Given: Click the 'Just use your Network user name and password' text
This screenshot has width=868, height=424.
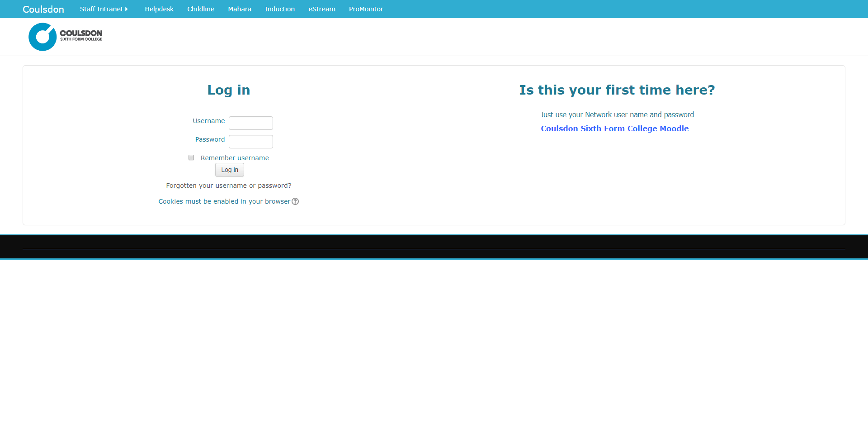Looking at the screenshot, I should pyautogui.click(x=617, y=115).
